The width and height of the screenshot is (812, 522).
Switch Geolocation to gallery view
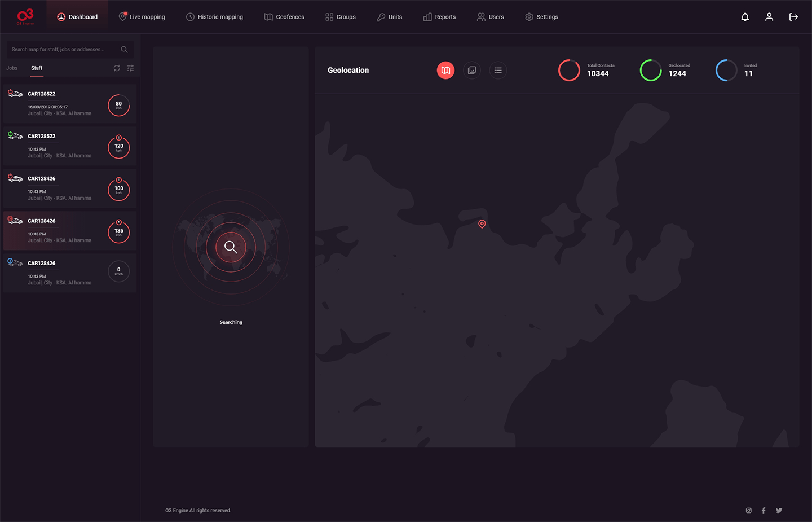click(472, 71)
